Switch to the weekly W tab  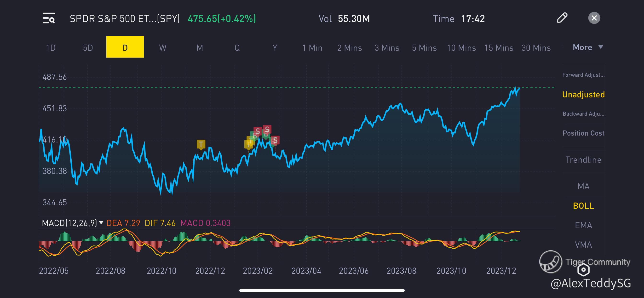pyautogui.click(x=162, y=48)
